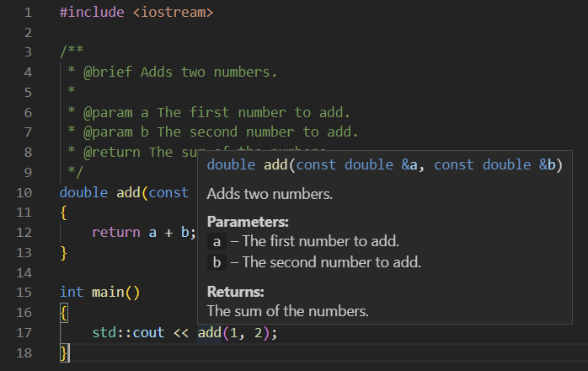Click 'return' keyword on line 12

coord(116,233)
